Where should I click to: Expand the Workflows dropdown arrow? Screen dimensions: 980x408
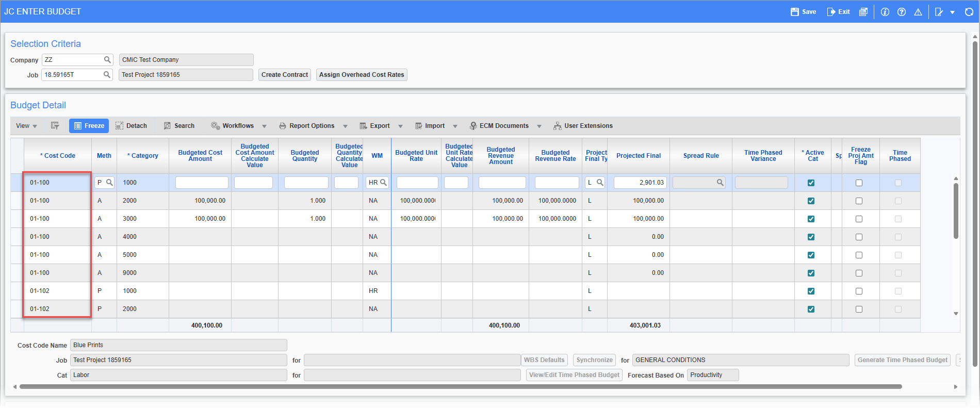(x=264, y=126)
